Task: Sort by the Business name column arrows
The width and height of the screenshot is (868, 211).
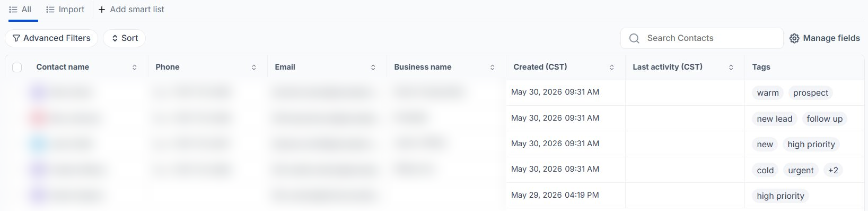Action: point(493,67)
